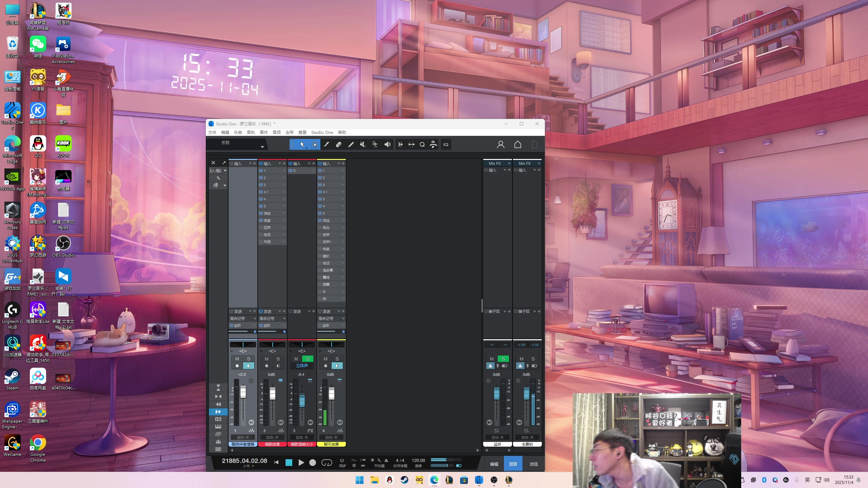This screenshot has width=868, height=488.
Task: Select the Mute tool in toolbar
Action: (x=362, y=145)
